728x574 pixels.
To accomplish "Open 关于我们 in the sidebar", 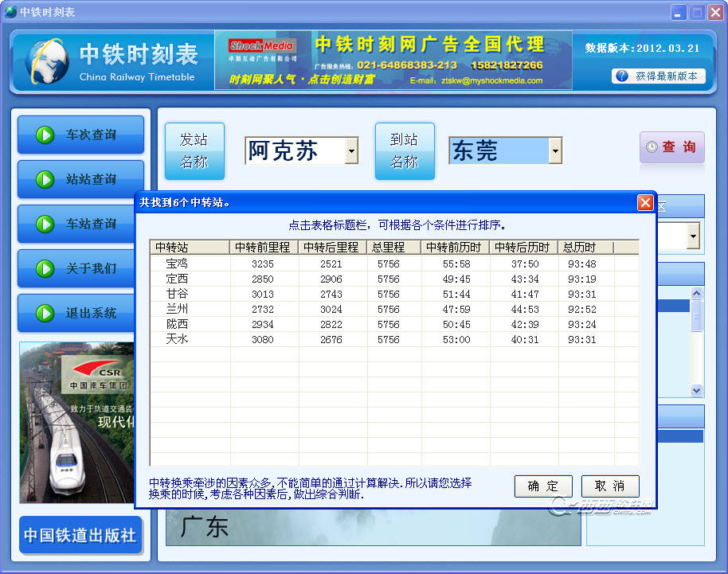I will [x=76, y=268].
